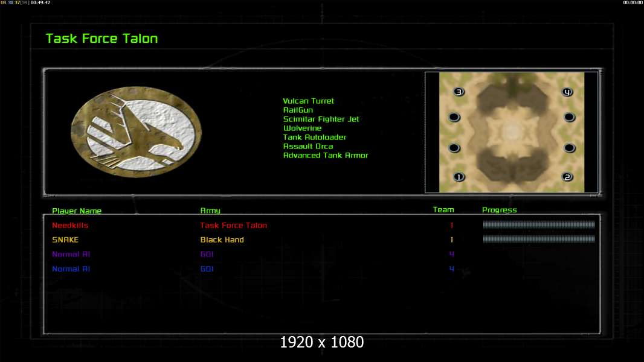The height and width of the screenshot is (362, 644).
Task: Click the top-left elapsed timer 00:49:42
Action: [x=40, y=2]
